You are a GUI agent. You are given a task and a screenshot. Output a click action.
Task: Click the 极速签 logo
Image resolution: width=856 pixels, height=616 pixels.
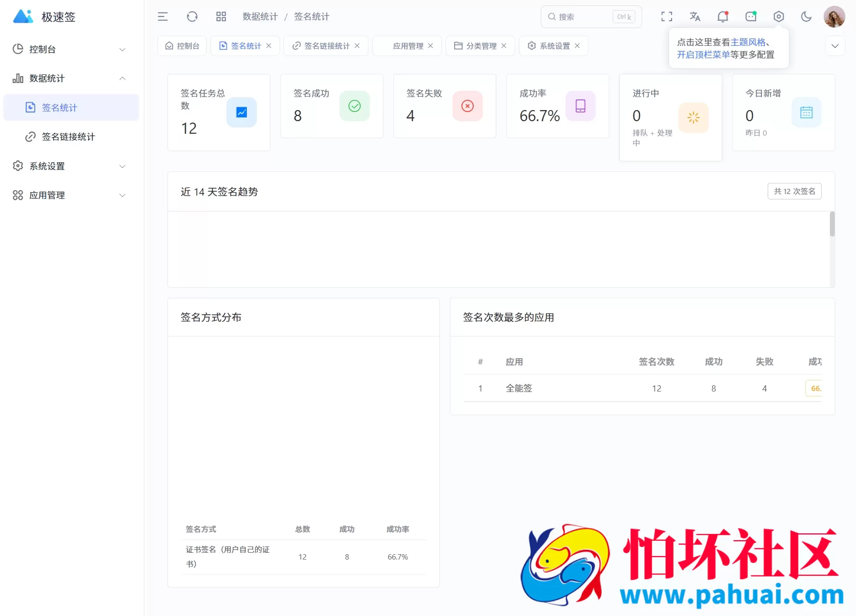click(x=44, y=17)
